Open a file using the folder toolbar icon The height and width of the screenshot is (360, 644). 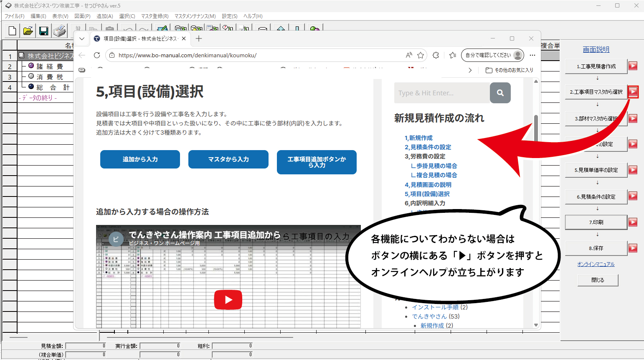[28, 31]
